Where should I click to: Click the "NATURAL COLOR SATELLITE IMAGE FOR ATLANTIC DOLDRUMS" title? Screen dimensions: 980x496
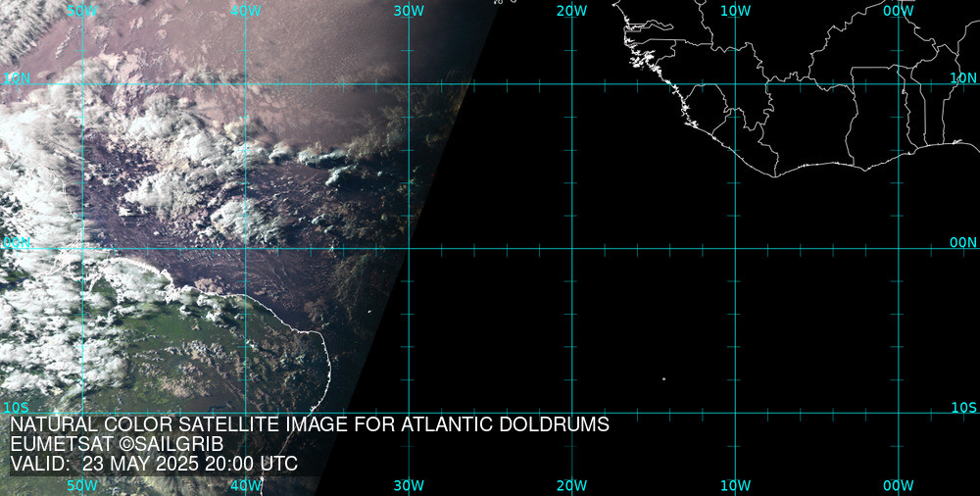(x=310, y=424)
